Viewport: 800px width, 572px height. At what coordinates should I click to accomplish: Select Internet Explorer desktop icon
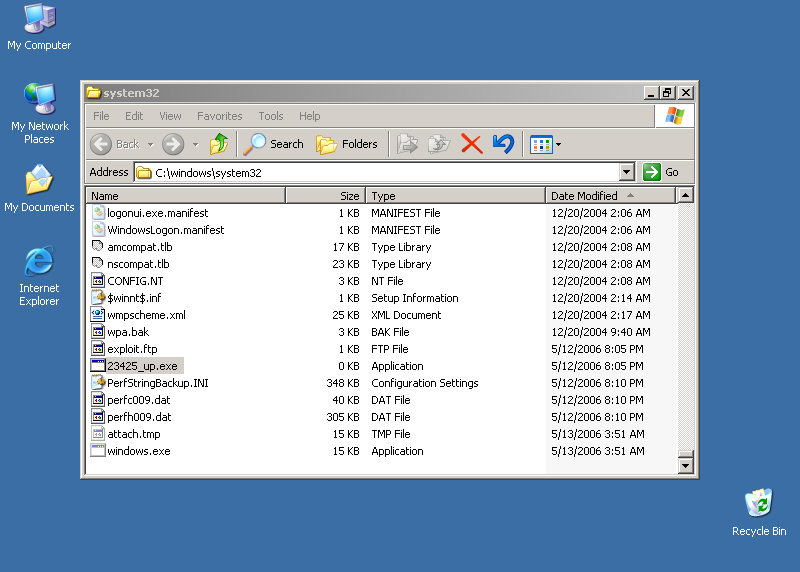click(39, 276)
